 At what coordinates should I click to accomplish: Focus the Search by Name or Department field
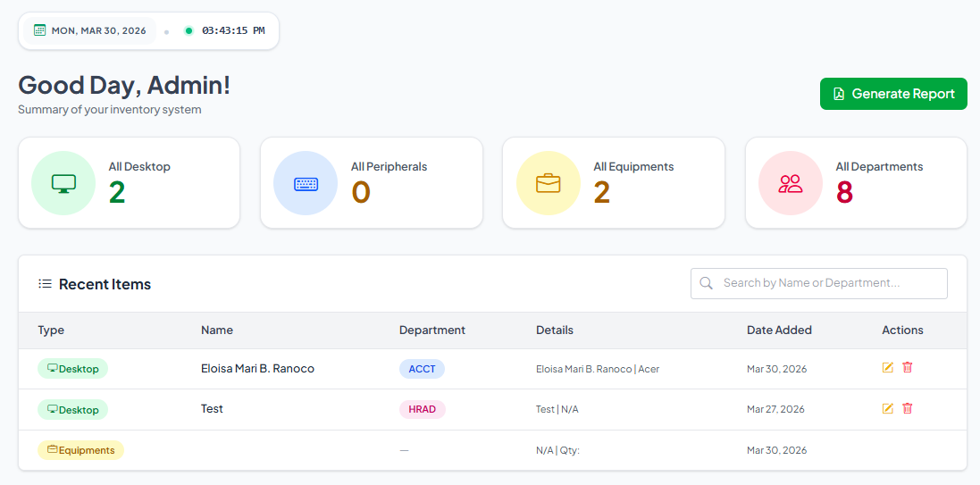click(818, 283)
